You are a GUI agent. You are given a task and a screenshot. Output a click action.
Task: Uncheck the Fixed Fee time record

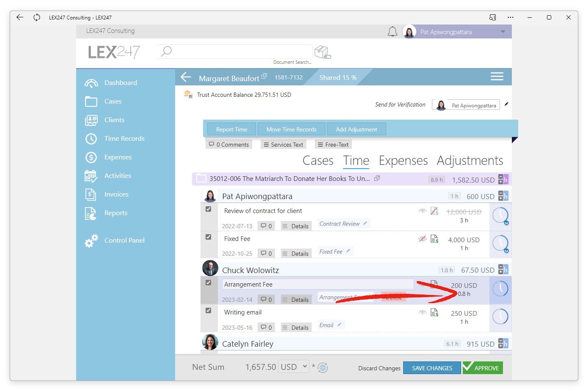click(x=208, y=237)
